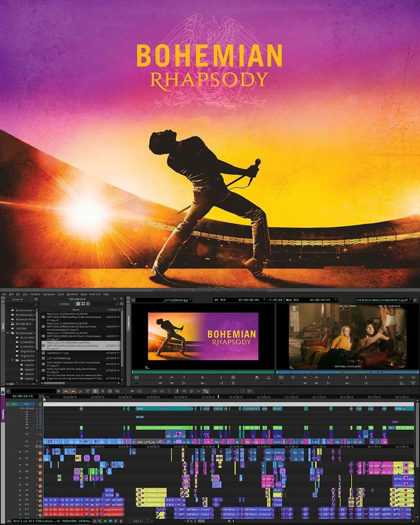Open the File menu
Viewport: 420px width, 525px height.
pos(4,294)
